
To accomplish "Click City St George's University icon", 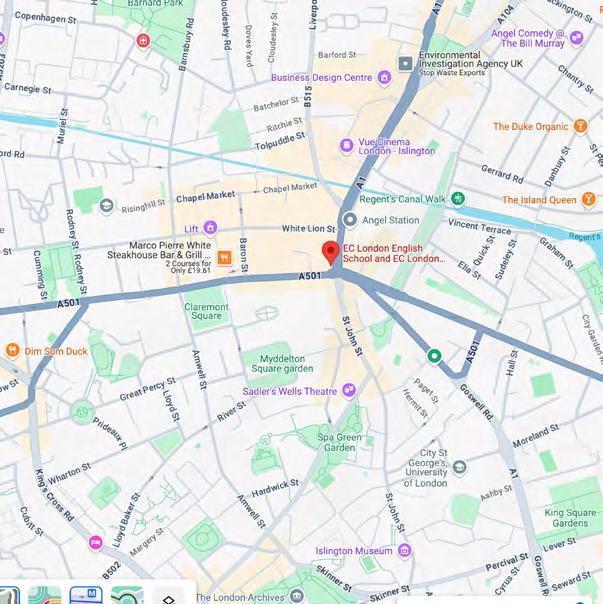I will (459, 467).
